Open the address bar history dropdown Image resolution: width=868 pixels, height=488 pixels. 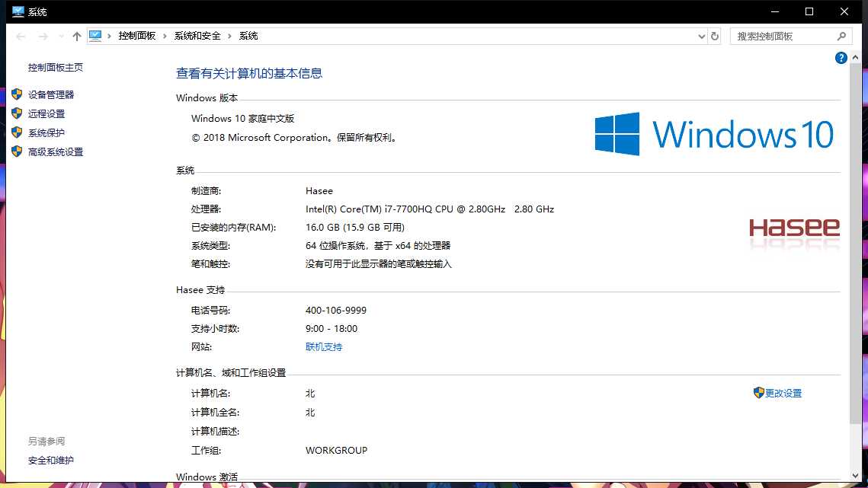click(x=701, y=37)
